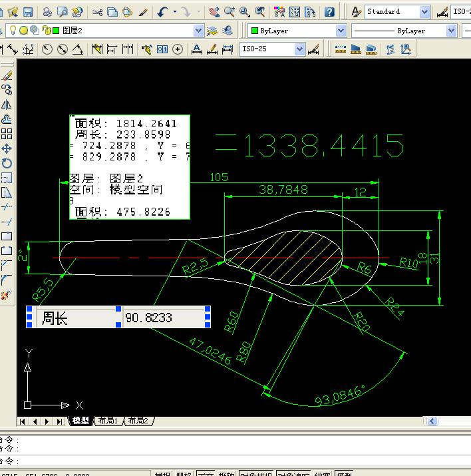Select the Continue dimension tool
This screenshot has height=476, width=471.
pos(128,49)
